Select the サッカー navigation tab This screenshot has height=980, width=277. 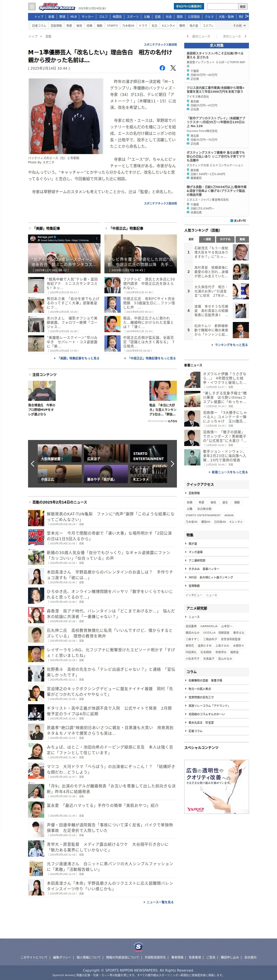pos(88,17)
